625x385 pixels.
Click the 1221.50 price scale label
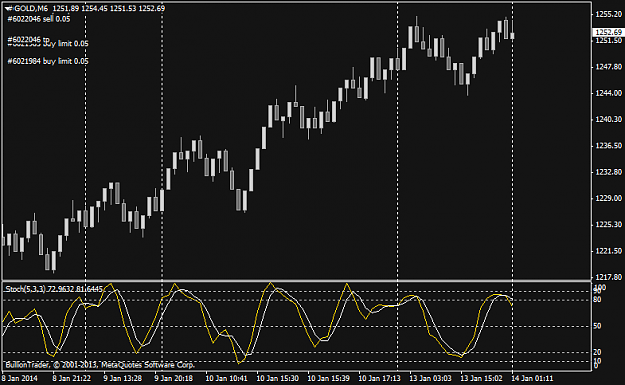pos(608,251)
